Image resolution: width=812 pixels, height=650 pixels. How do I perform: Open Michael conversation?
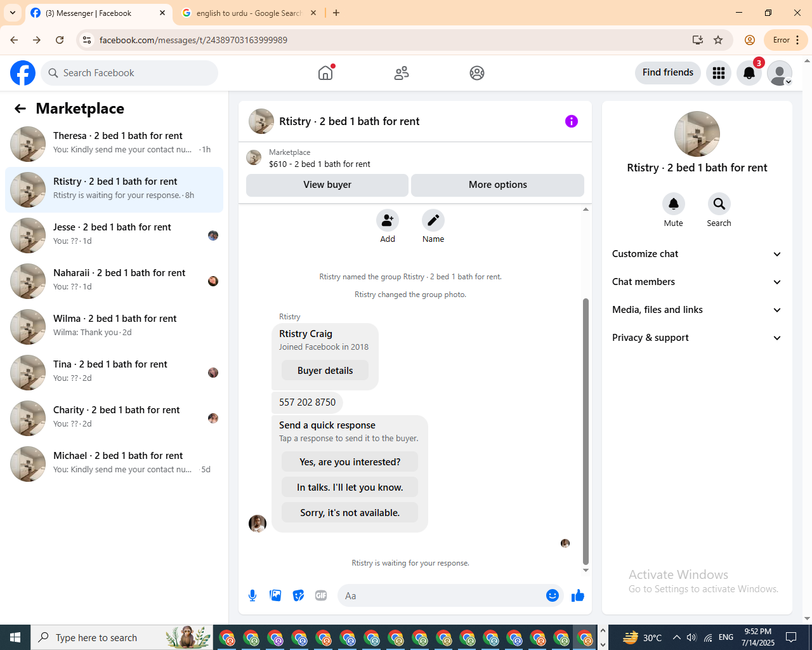(x=114, y=464)
